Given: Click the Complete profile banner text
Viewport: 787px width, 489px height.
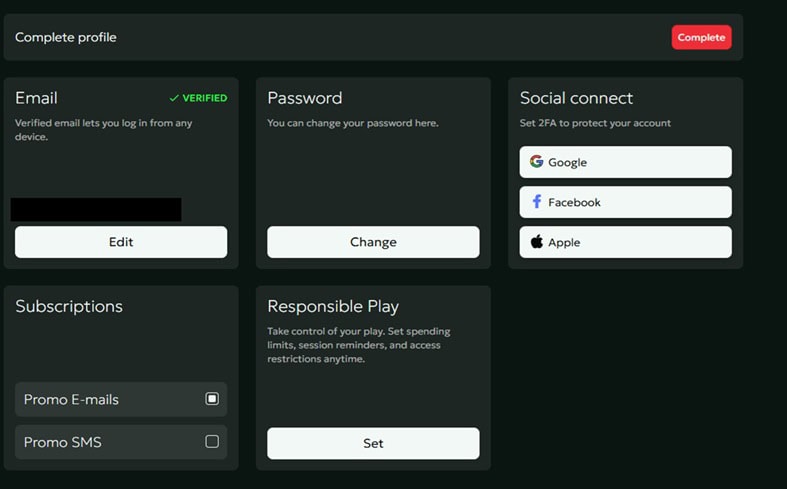Looking at the screenshot, I should pos(66,38).
